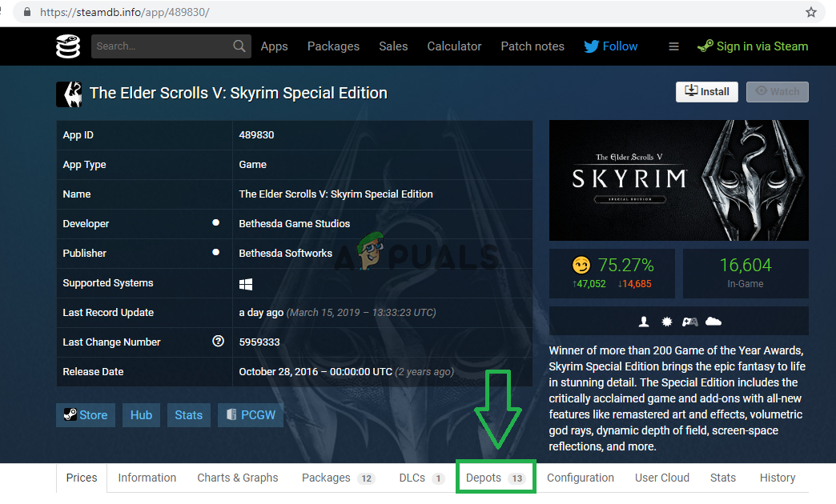Click the Steam icon in Store button

(70, 414)
